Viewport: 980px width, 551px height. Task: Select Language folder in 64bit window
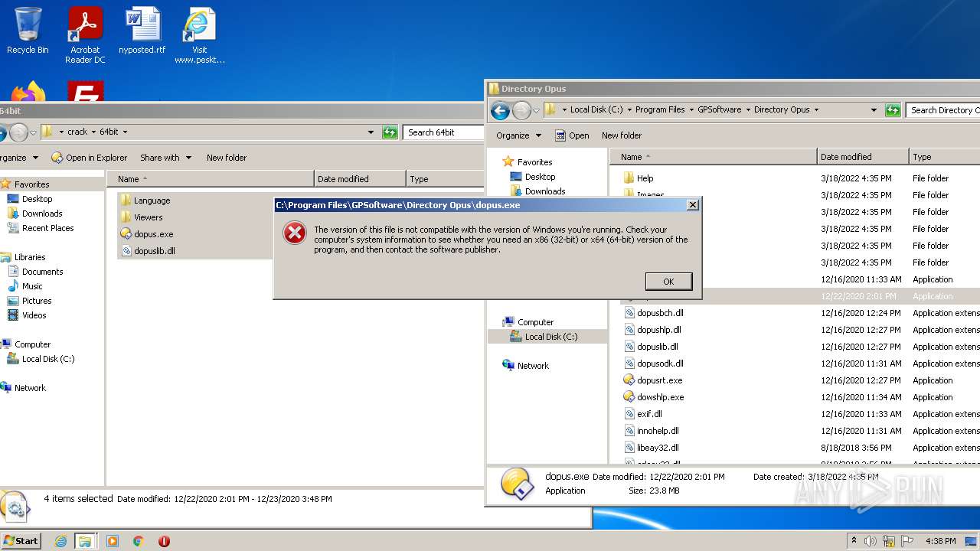tap(152, 201)
